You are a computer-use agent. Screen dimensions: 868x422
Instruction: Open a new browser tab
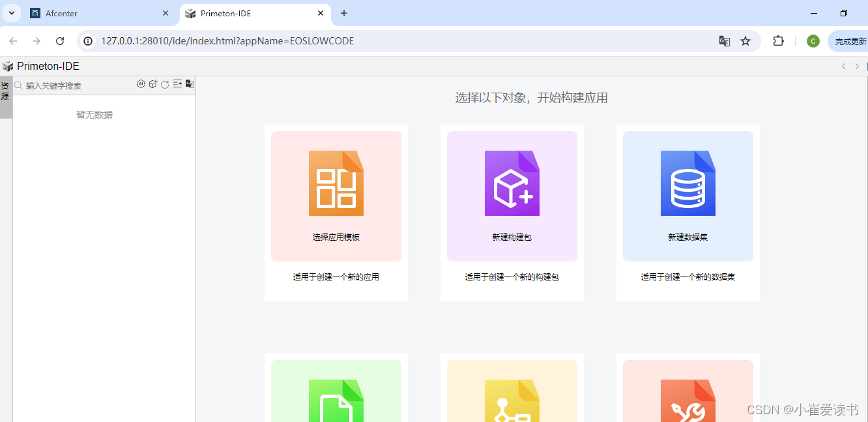point(344,13)
